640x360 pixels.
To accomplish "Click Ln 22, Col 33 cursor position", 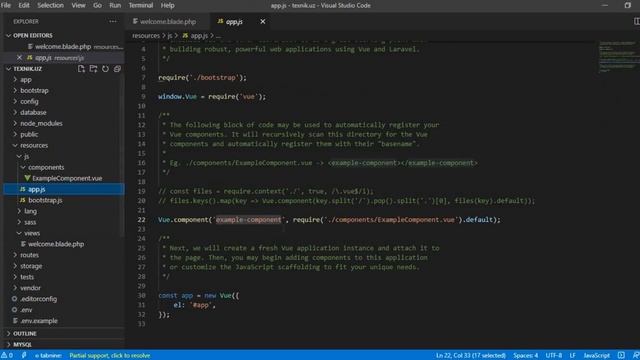I will [471, 356].
